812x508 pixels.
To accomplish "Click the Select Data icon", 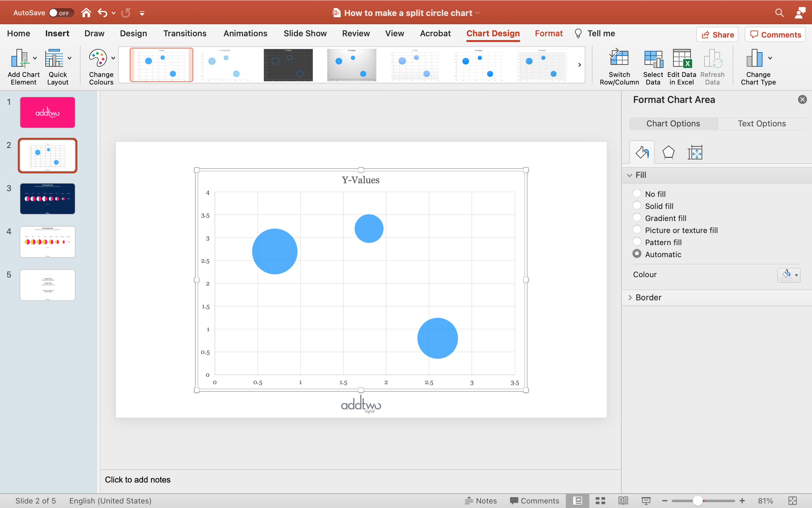I will click(x=653, y=59).
